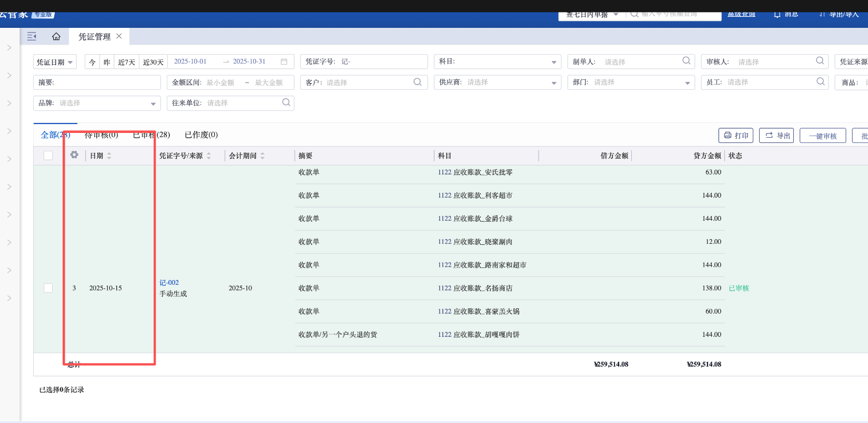This screenshot has height=423, width=868.
Task: Tick the select-all checkbox in the table header
Action: point(48,156)
